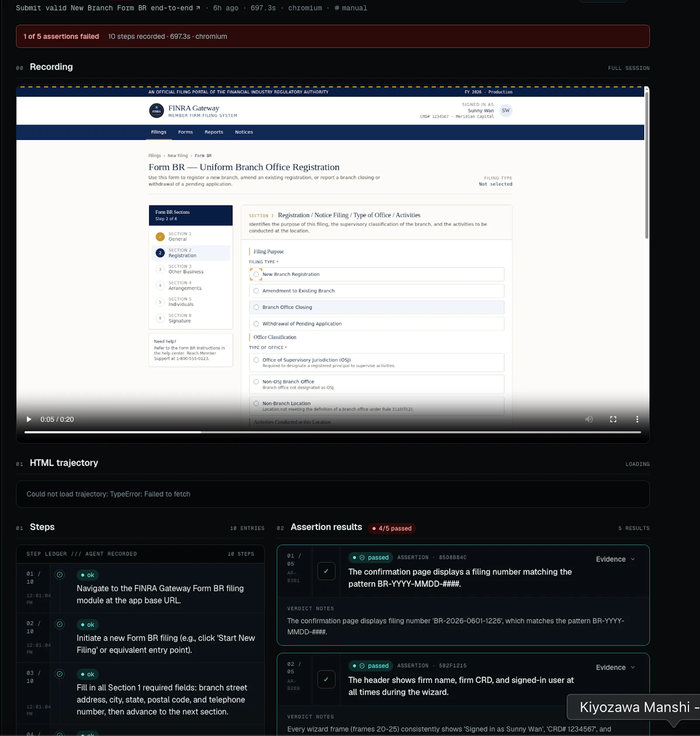This screenshot has width=700, height=736.
Task: Play the session recording video
Action: [29, 419]
